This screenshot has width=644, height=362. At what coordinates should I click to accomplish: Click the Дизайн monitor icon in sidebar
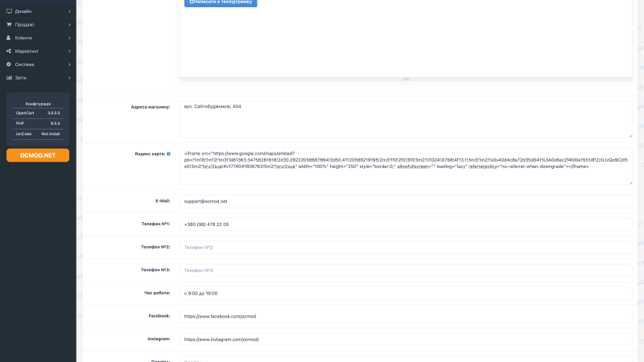click(x=9, y=11)
